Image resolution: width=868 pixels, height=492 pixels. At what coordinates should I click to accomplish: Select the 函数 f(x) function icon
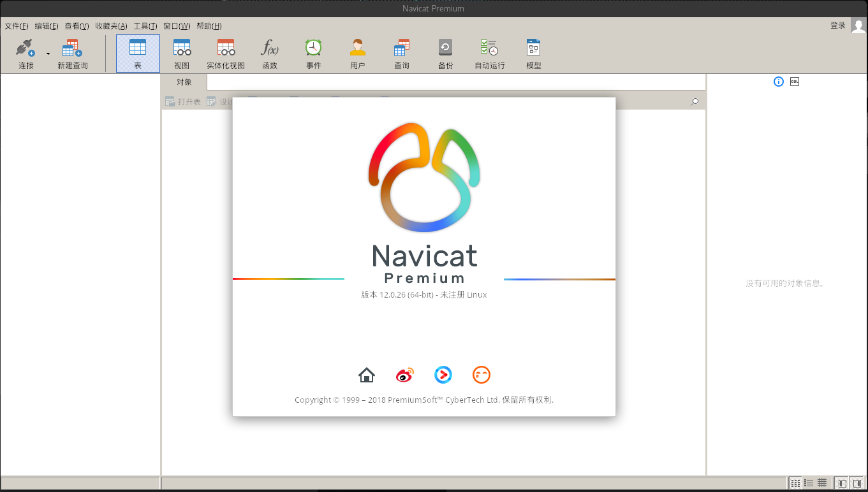[270, 48]
